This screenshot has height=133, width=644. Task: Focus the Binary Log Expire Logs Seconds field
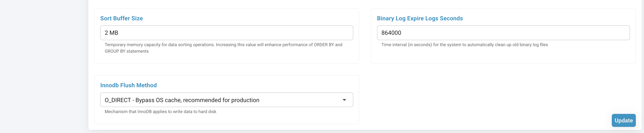click(502, 33)
